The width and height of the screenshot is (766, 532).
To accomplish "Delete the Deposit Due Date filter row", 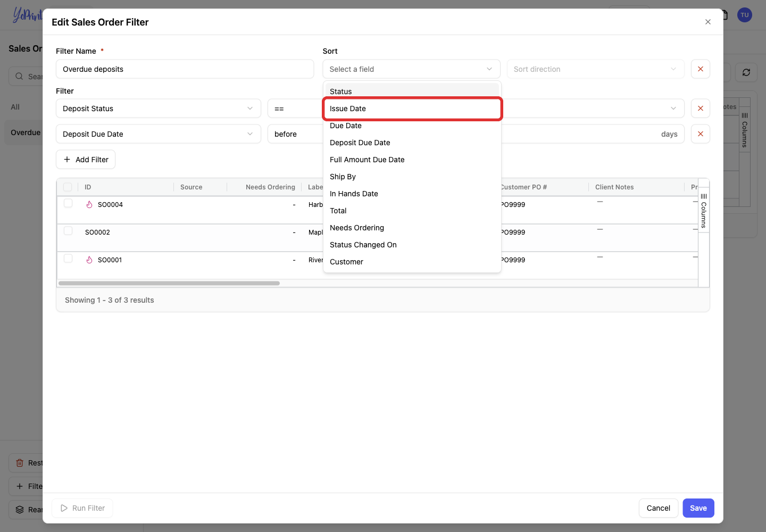I will (x=701, y=134).
